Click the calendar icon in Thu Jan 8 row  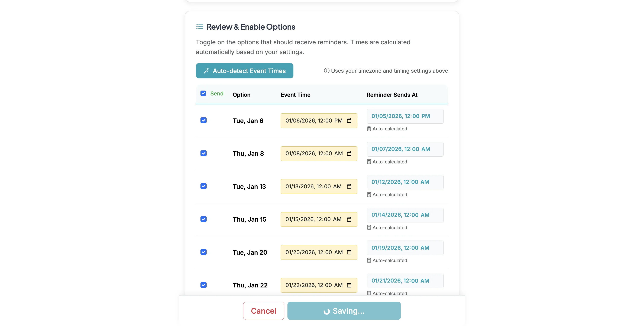tap(349, 153)
